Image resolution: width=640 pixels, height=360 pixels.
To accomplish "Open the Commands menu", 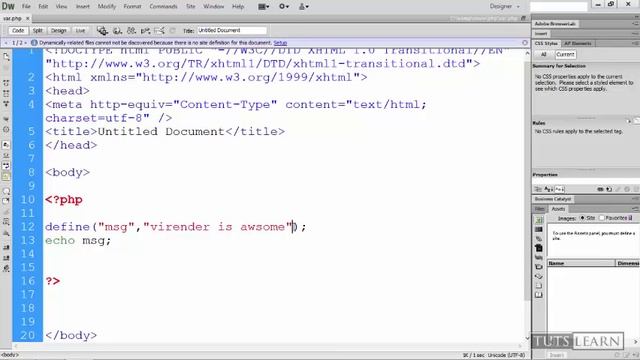I will pos(163,7).
